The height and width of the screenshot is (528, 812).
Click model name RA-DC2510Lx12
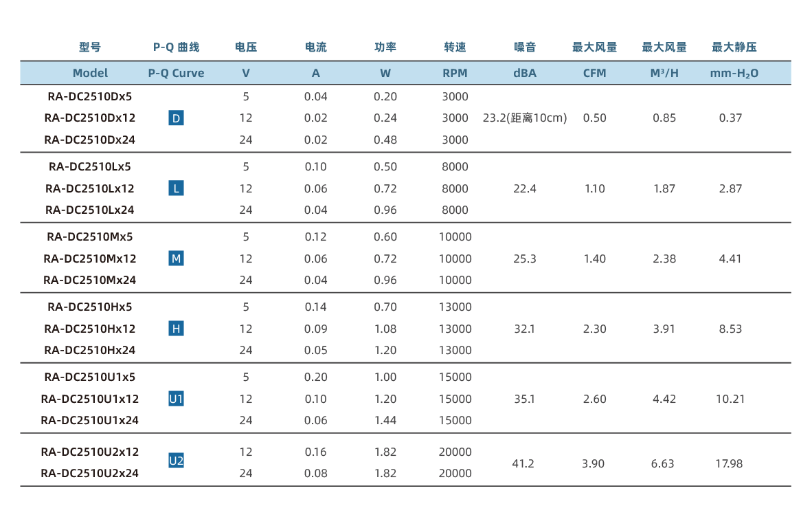point(90,188)
